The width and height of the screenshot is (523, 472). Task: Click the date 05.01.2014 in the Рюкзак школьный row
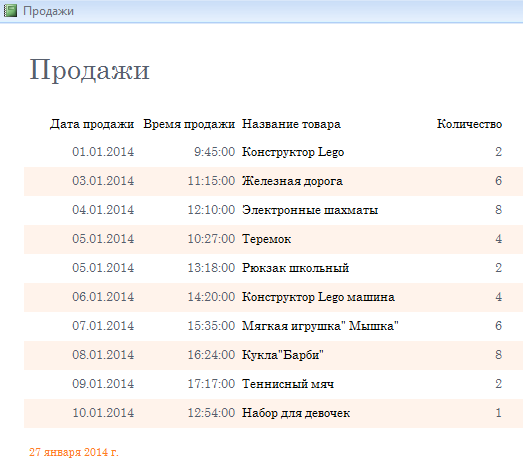click(103, 268)
